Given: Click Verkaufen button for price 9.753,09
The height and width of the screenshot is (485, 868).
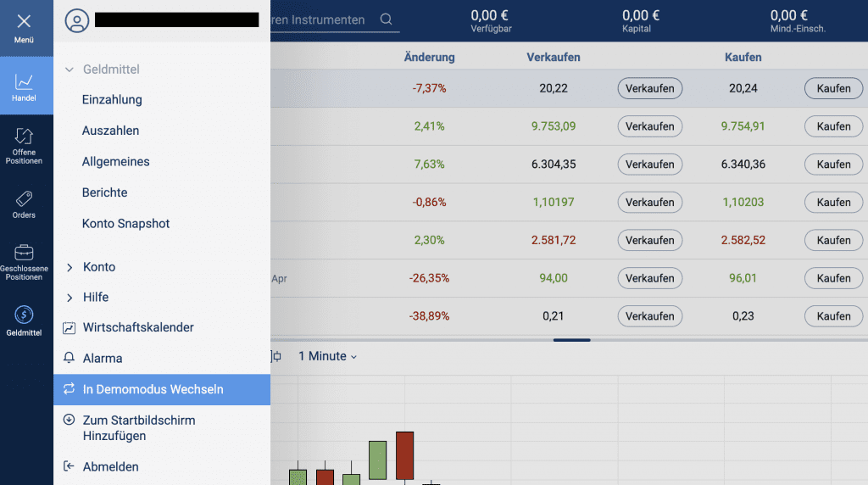Looking at the screenshot, I should pyautogui.click(x=649, y=126).
